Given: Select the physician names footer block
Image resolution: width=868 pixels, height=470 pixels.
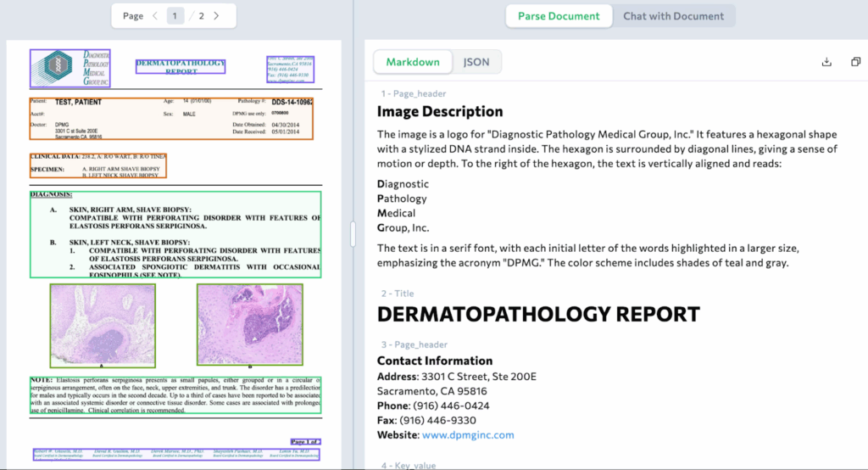Looking at the screenshot, I should [x=176, y=455].
